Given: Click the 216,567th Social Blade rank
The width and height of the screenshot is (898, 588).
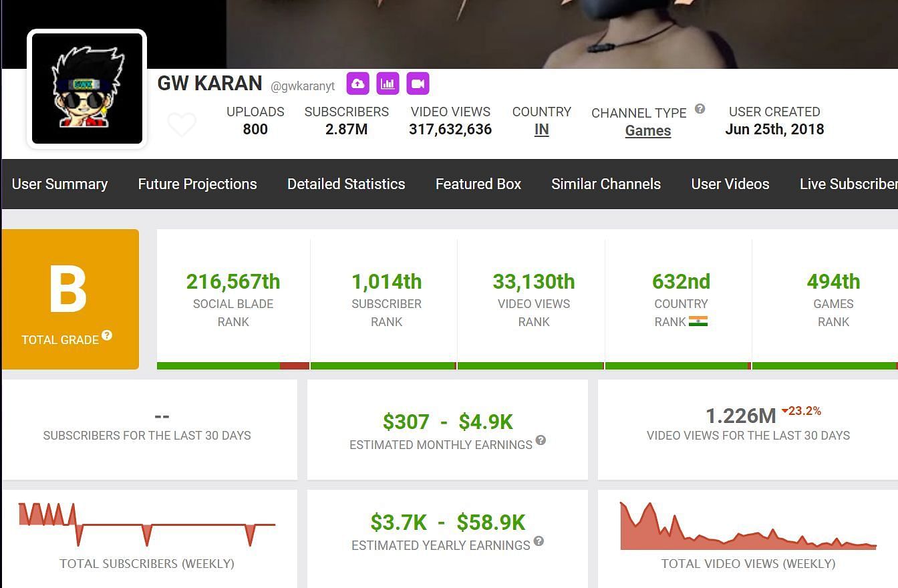Looking at the screenshot, I should pyautogui.click(x=233, y=281).
